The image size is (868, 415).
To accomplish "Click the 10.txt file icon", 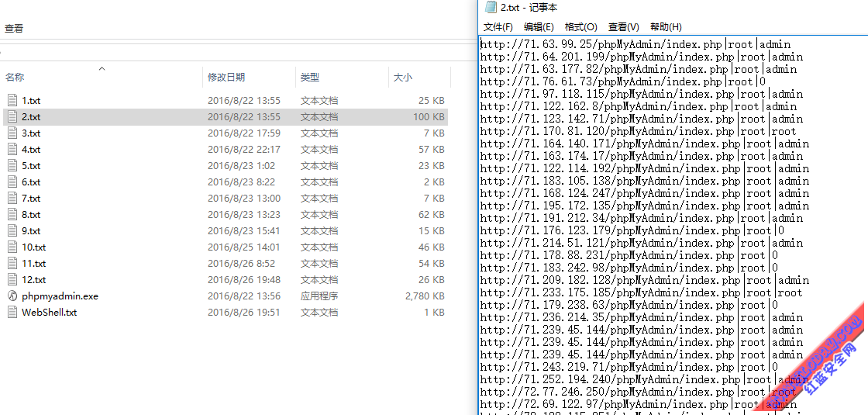I will tap(12, 247).
